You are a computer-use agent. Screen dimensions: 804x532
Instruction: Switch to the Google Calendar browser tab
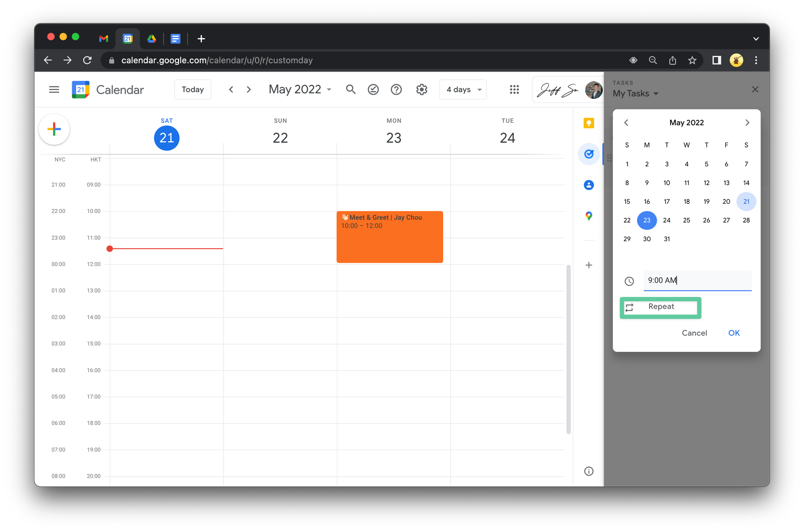[128, 39]
